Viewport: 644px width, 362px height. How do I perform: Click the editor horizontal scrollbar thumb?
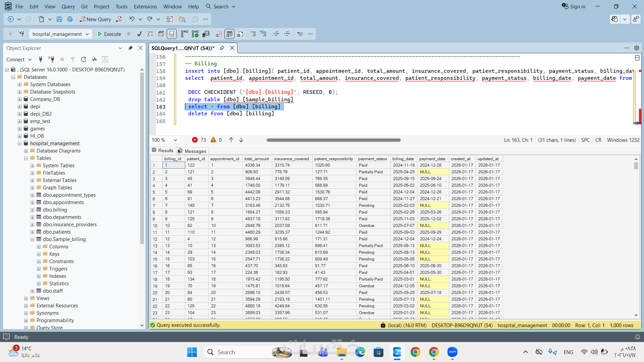click(x=333, y=140)
